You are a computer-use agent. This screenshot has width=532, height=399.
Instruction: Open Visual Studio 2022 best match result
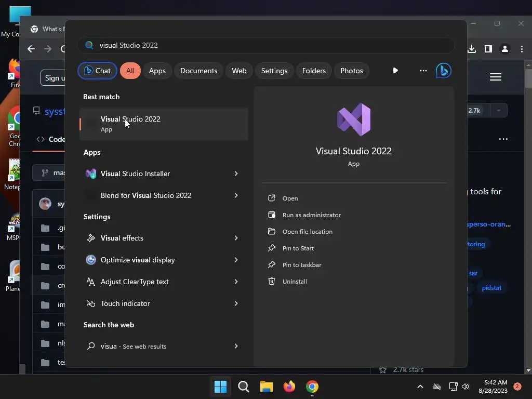164,124
